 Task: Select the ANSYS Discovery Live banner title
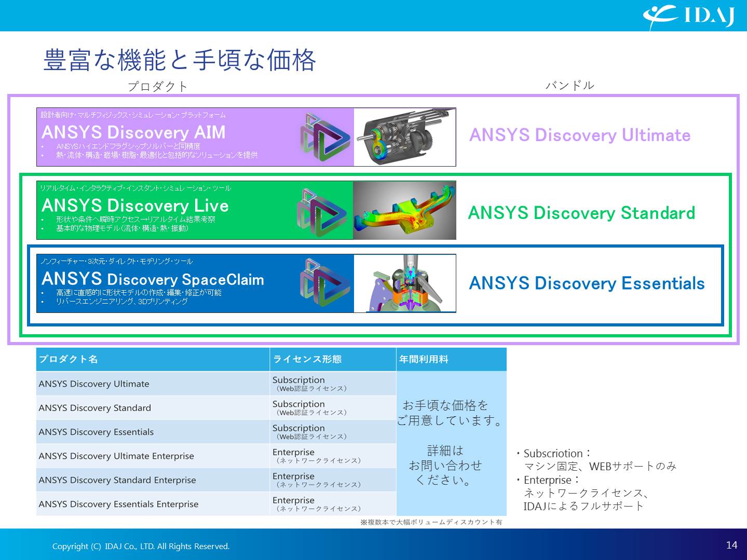point(135,206)
